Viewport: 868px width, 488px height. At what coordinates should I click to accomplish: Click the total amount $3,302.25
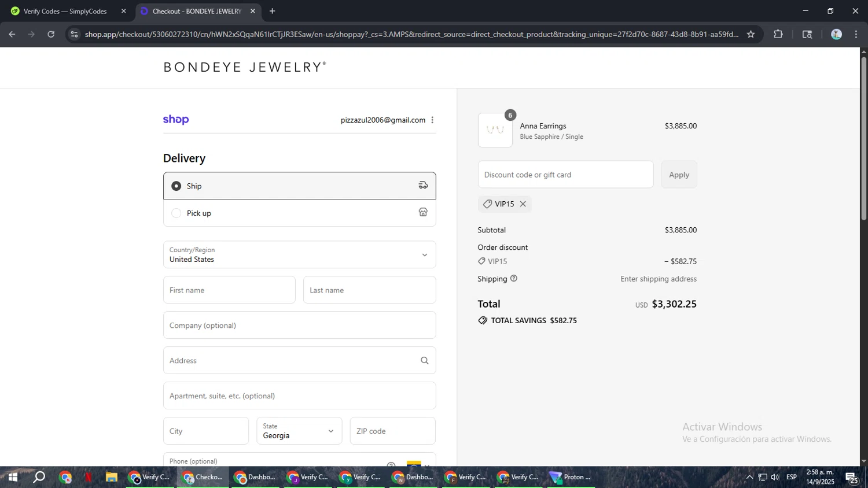(x=674, y=304)
